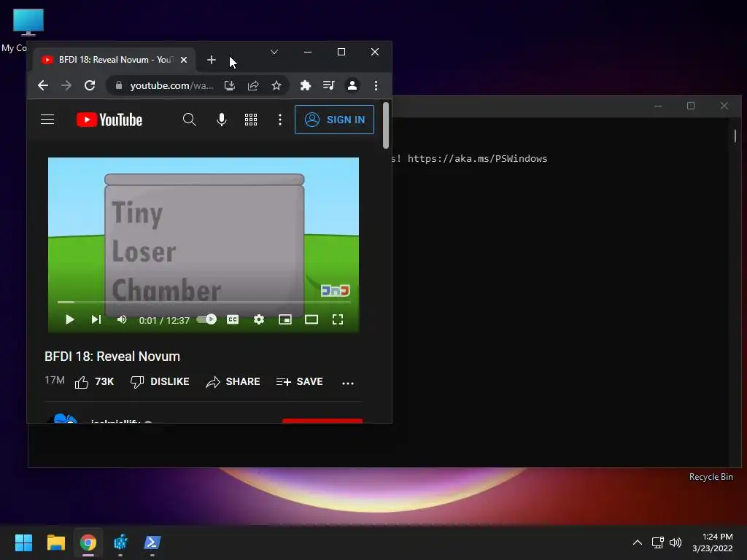747x560 pixels.
Task: Click the video progress bar
Action: 204,302
